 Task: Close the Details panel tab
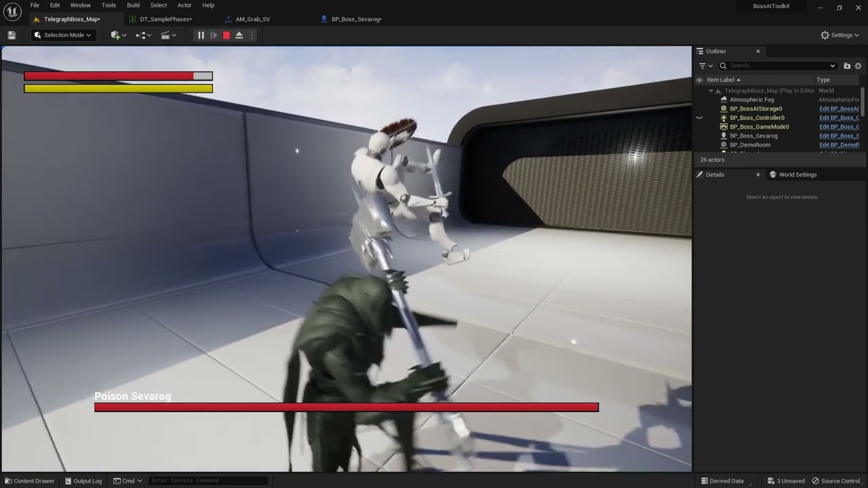click(x=758, y=175)
